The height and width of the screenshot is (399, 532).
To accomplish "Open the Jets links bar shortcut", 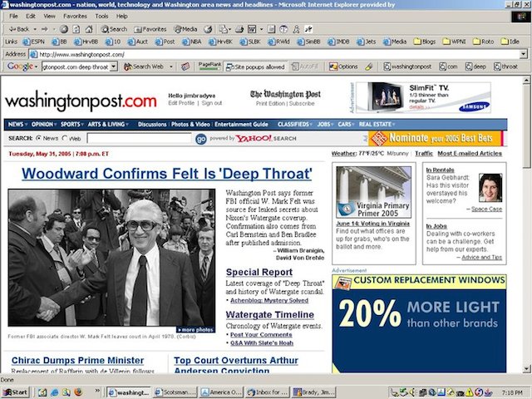I will [x=367, y=42].
